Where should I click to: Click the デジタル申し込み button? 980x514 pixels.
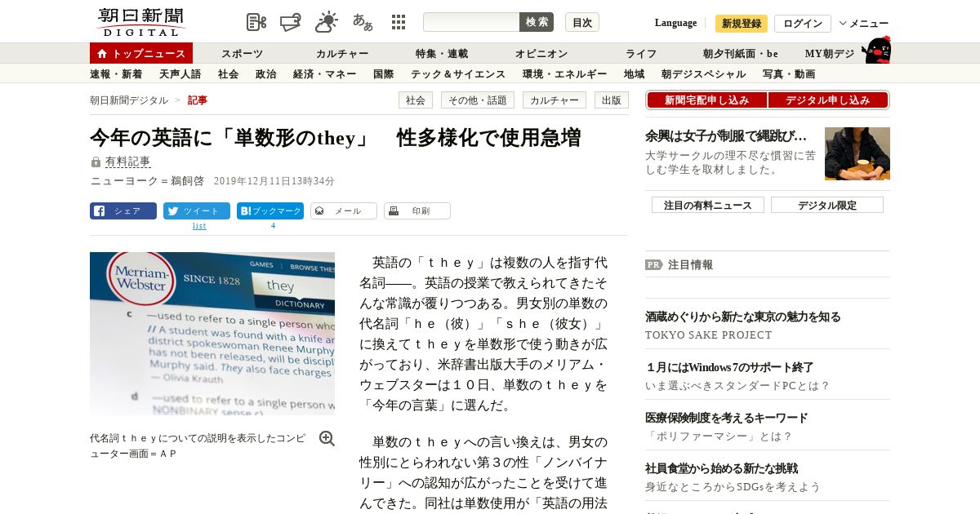(828, 100)
